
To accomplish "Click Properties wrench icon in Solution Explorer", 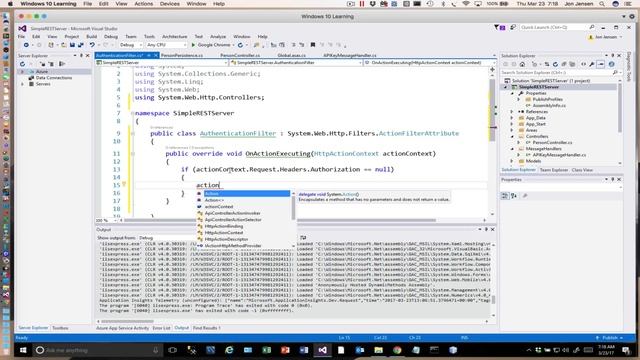I will [x=592, y=64].
